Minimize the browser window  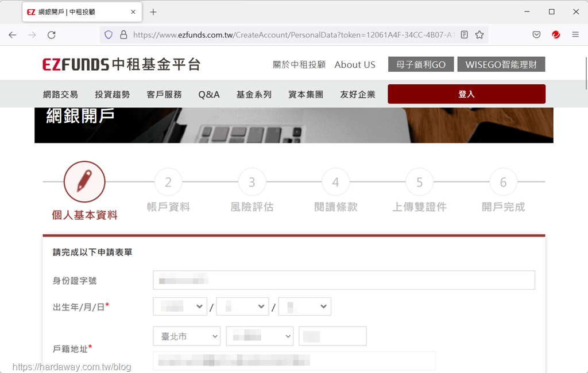pyautogui.click(x=527, y=12)
